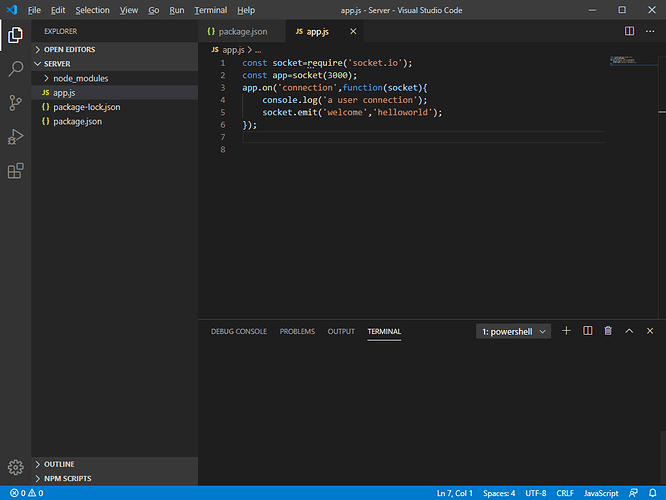The image size is (666, 500).
Task: Click the JavaScript language mode in status bar
Action: click(601, 493)
